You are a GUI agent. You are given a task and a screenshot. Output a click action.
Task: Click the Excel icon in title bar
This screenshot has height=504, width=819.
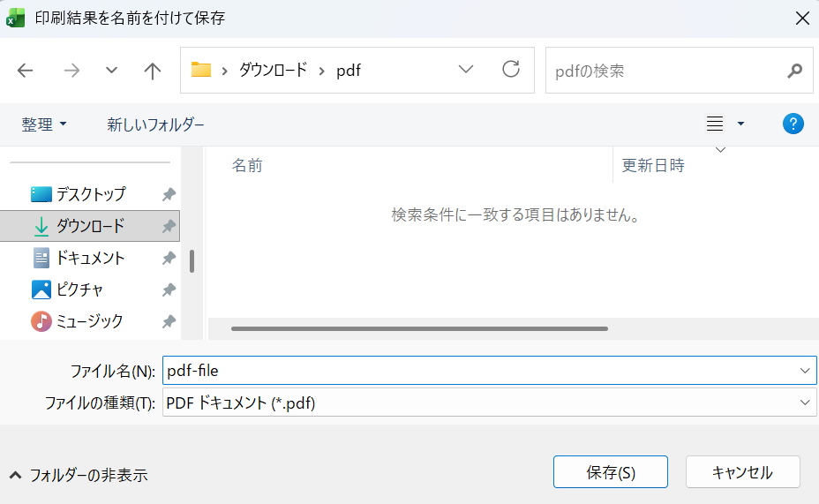(x=15, y=18)
